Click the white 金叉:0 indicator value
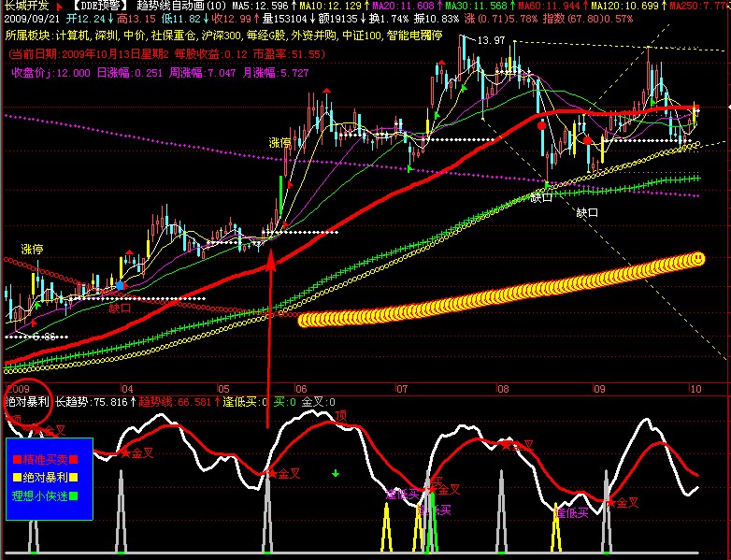731x560 pixels. tap(319, 402)
